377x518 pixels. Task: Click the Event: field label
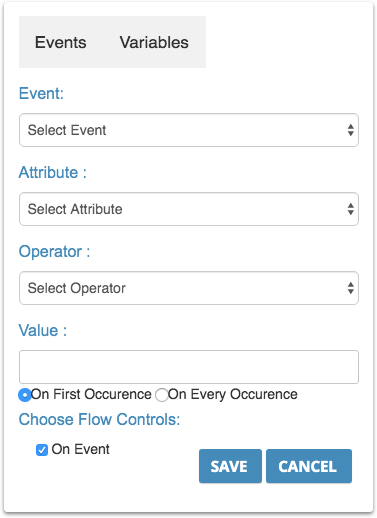41,93
